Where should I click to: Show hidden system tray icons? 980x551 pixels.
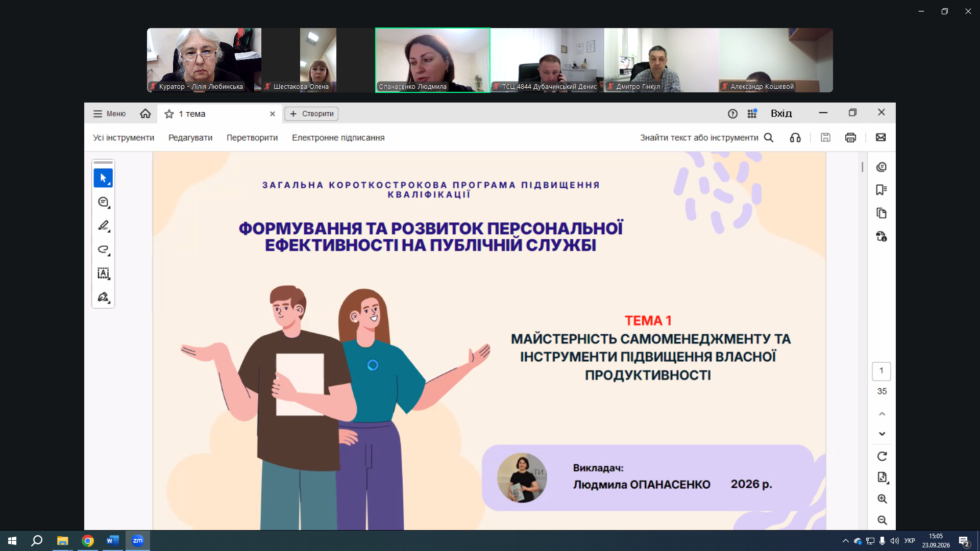point(846,541)
